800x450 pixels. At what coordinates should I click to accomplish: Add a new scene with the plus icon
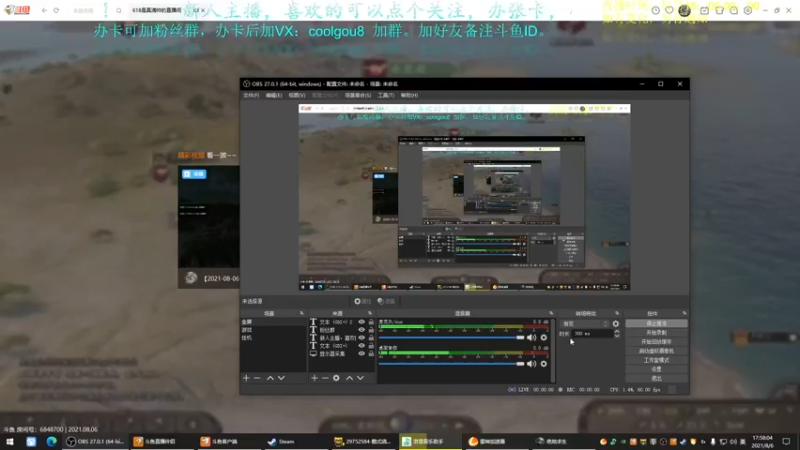246,378
